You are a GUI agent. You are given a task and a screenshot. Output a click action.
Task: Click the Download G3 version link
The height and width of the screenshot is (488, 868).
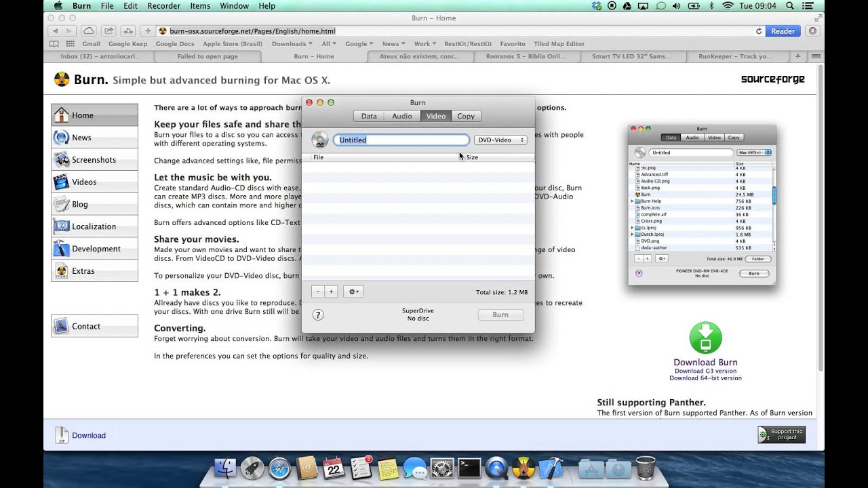[x=705, y=371]
